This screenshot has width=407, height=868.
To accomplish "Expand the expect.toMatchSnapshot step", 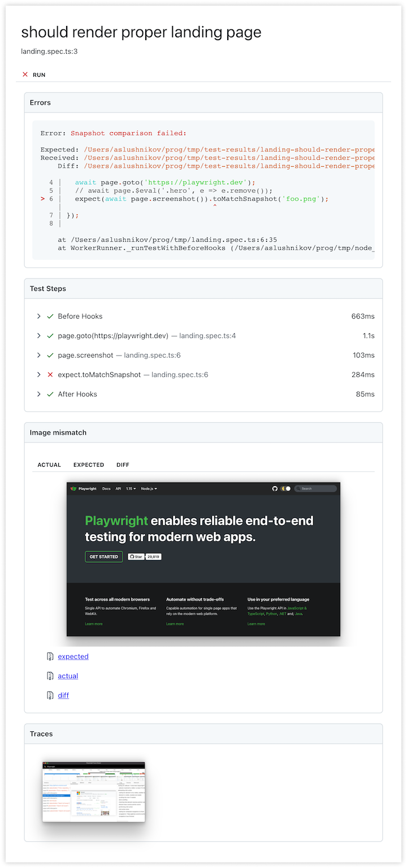I will pyautogui.click(x=38, y=375).
